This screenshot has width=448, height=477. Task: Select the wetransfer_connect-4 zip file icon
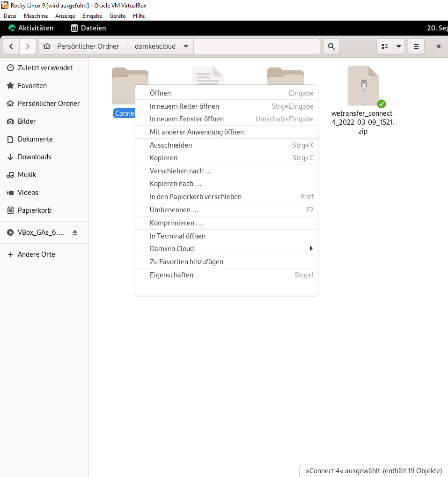click(363, 86)
